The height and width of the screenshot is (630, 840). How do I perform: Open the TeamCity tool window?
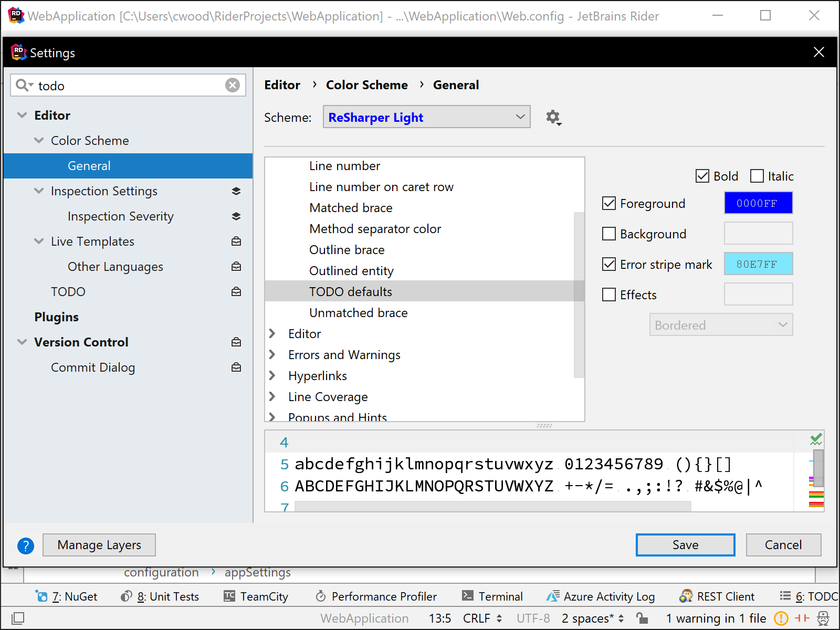pyautogui.click(x=256, y=596)
